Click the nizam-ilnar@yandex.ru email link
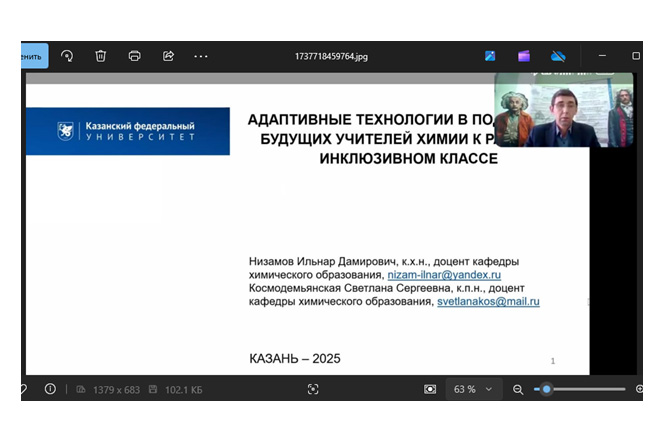The width and height of the screenshot is (666, 444). [x=443, y=274]
